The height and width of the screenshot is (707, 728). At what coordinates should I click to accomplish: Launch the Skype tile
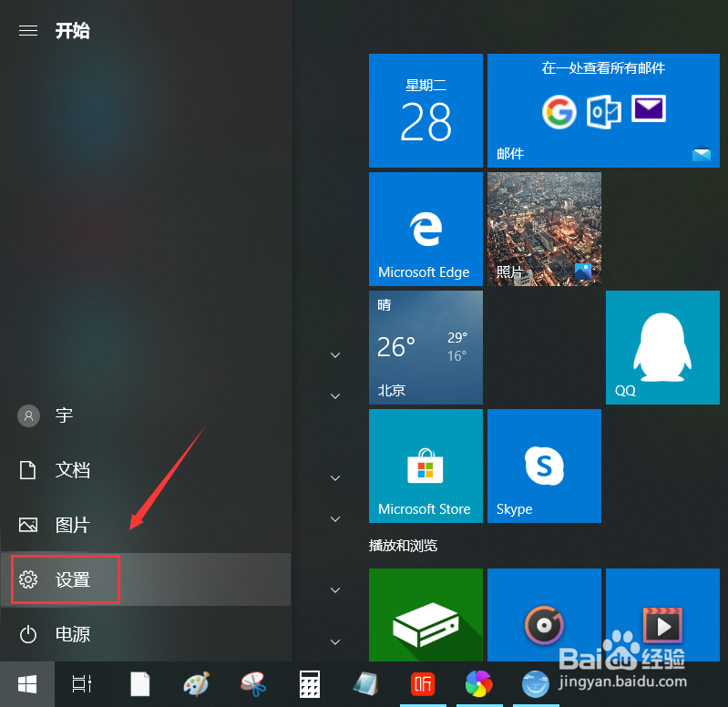(x=544, y=466)
